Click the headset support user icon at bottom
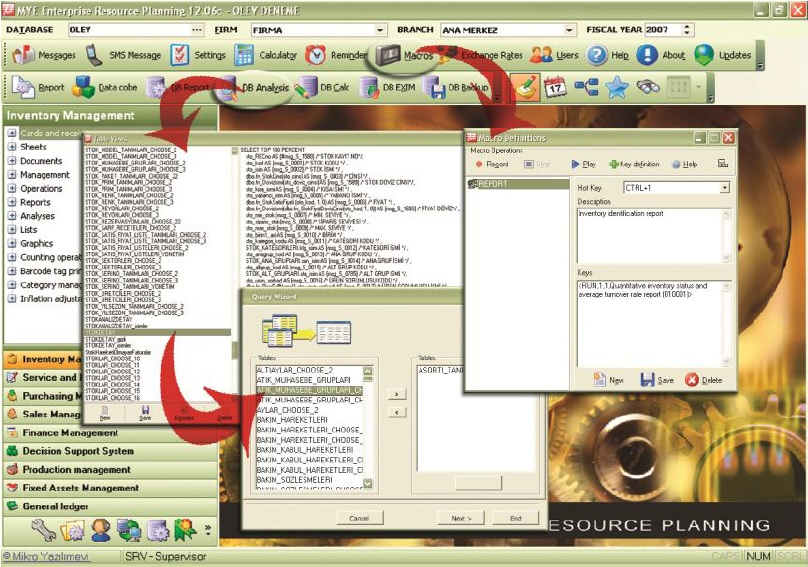Image resolution: width=808 pixels, height=567 pixels. coord(100,529)
